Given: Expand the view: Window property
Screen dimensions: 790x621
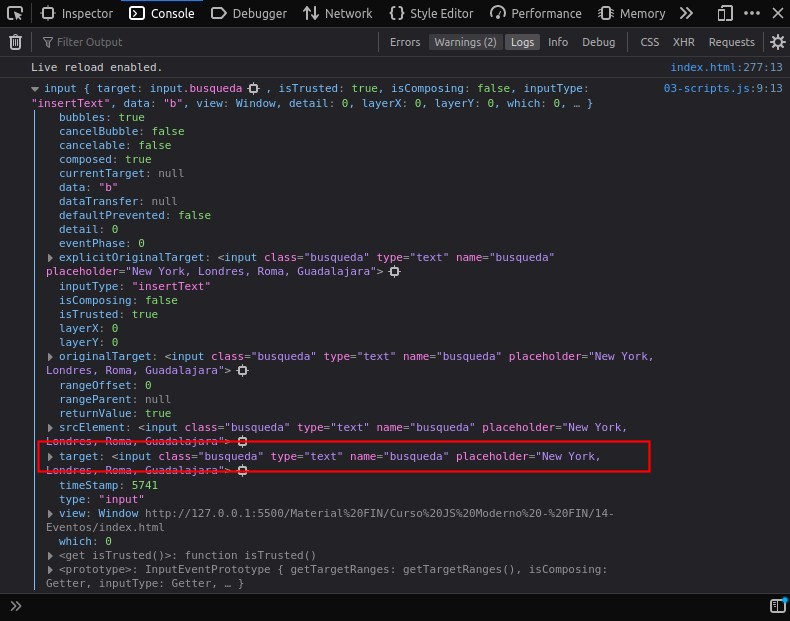Looking at the screenshot, I should click(x=50, y=514).
